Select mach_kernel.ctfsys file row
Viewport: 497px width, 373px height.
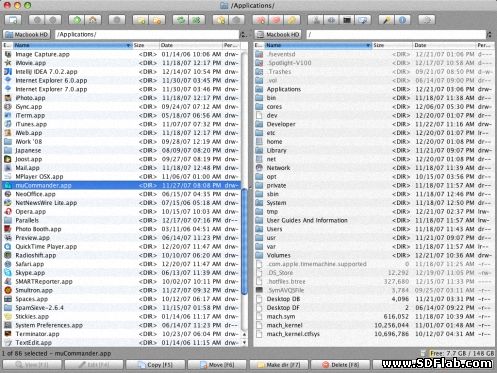[x=374, y=334]
